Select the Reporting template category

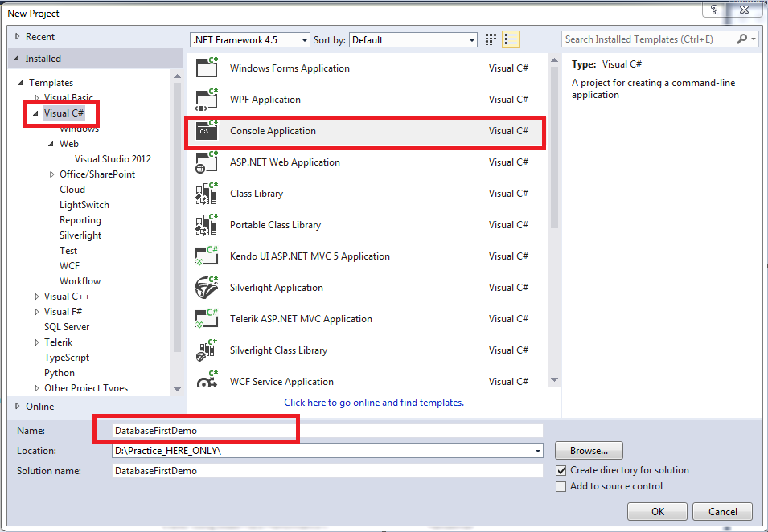coord(80,219)
